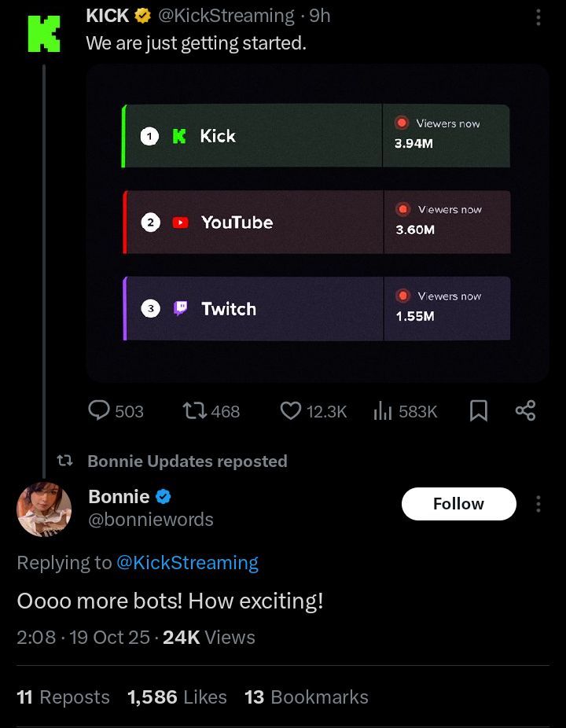Open more options on Bonnie's reply
566x728 pixels.
(x=538, y=504)
